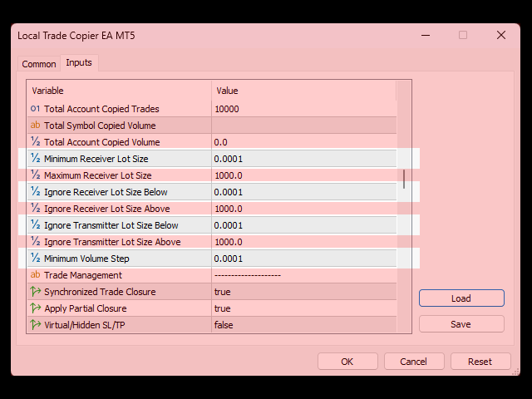Select the Total Account Copied Volume label
This screenshot has width=532, height=399.
(x=101, y=142)
